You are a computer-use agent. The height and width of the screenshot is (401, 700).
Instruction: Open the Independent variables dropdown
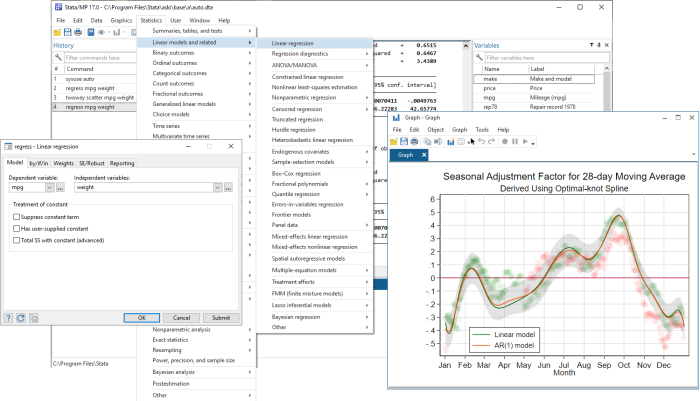coord(217,188)
